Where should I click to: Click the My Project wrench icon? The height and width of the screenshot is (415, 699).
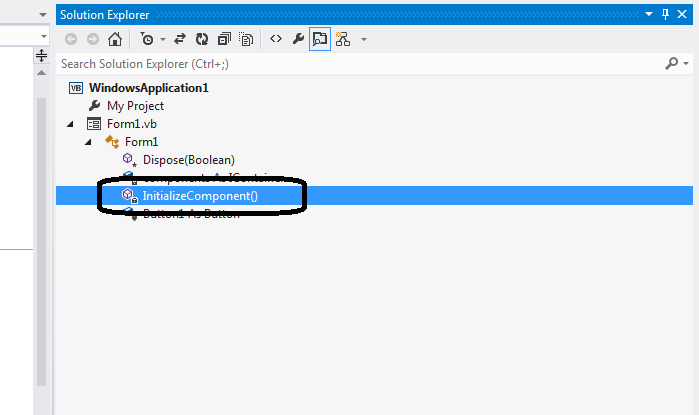94,106
